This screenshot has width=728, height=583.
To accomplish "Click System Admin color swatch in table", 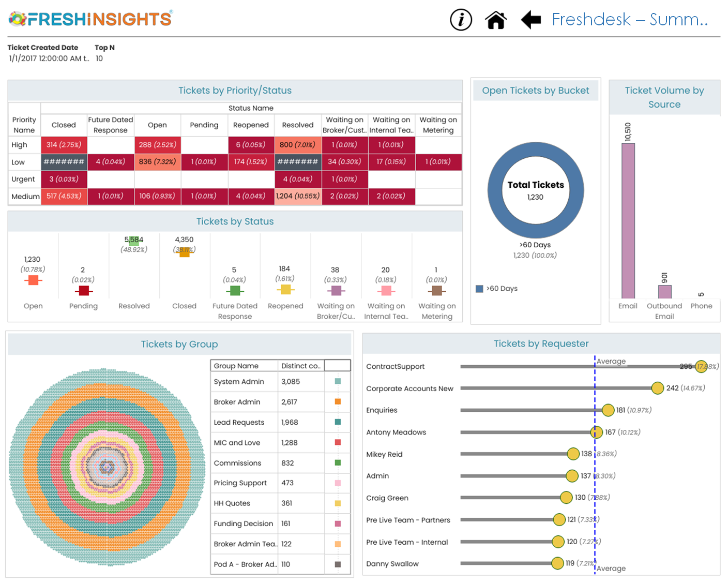I will coord(338,381).
